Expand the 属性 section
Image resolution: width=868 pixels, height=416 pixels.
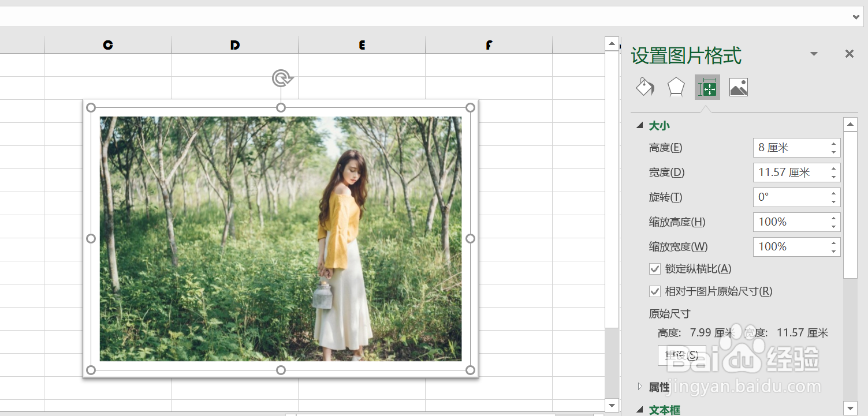click(x=640, y=387)
